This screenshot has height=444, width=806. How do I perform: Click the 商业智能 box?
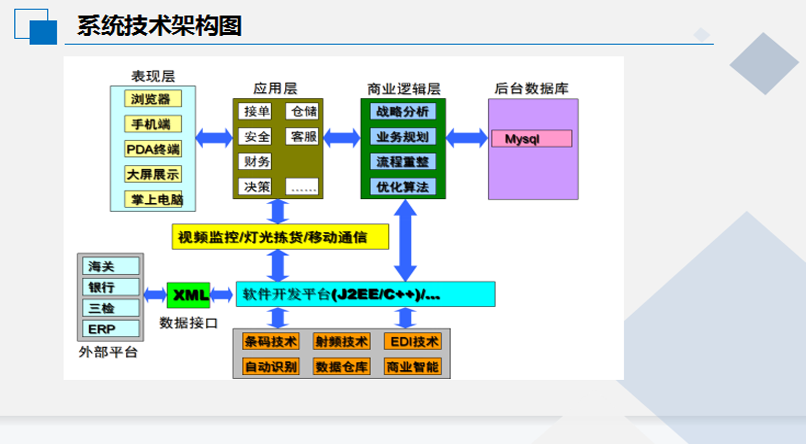tap(413, 367)
